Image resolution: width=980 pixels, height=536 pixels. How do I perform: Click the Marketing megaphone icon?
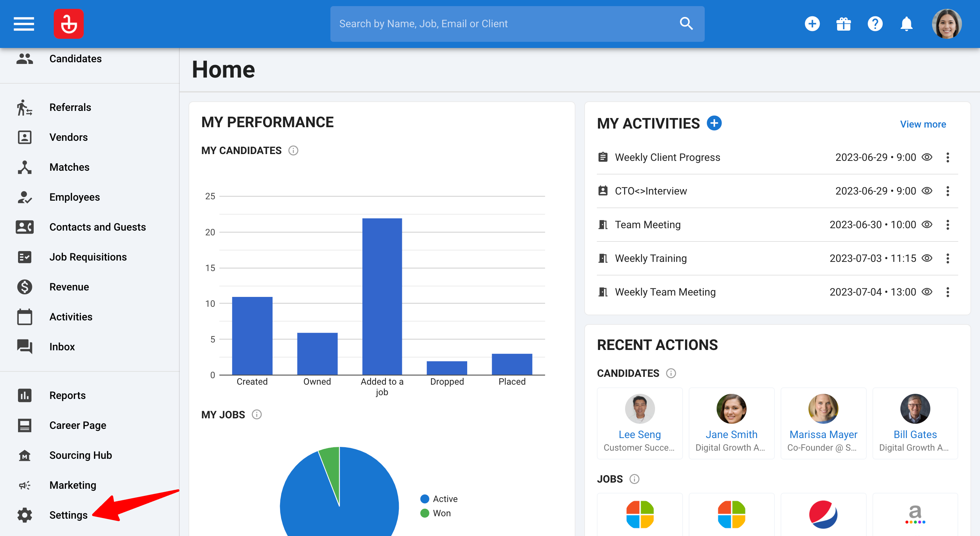click(x=25, y=485)
